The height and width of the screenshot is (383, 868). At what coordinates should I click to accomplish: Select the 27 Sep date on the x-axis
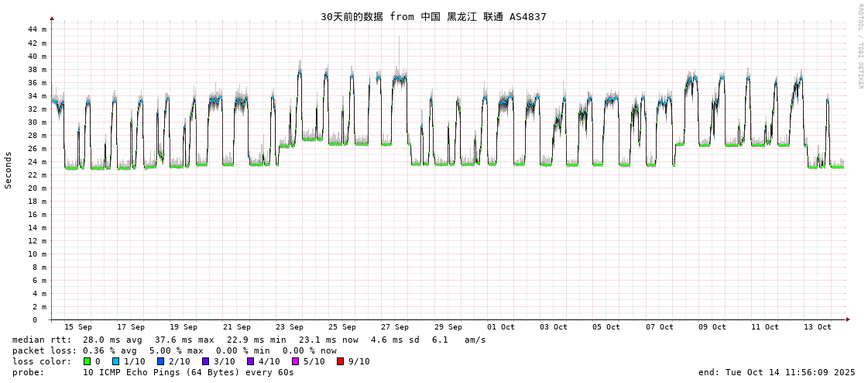[x=395, y=327]
